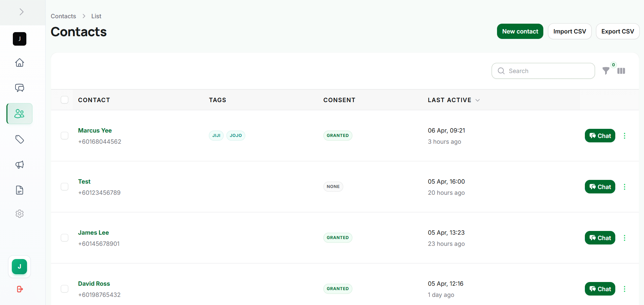Click the Contacts breadcrumb link
The width and height of the screenshot is (644, 305).
(63, 16)
